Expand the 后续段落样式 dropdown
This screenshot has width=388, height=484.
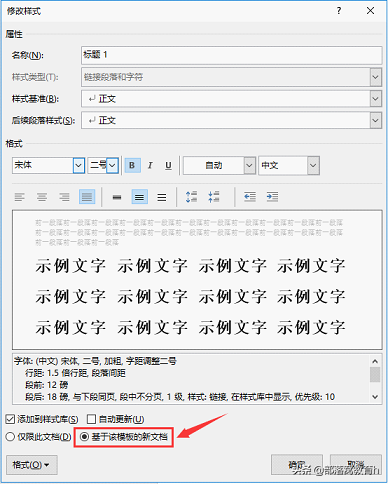(376, 120)
